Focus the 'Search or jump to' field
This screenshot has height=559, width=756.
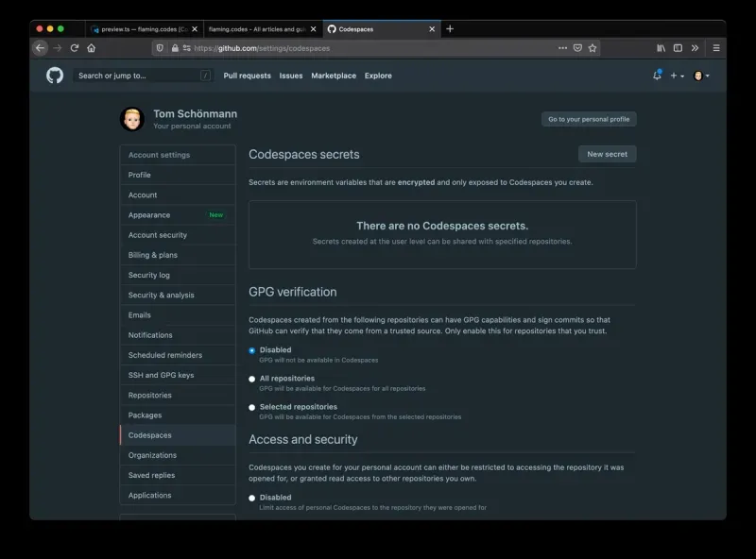(x=143, y=76)
